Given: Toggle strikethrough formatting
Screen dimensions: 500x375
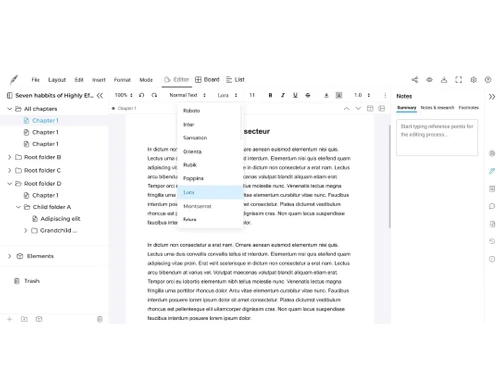Looking at the screenshot, I should (x=308, y=95).
